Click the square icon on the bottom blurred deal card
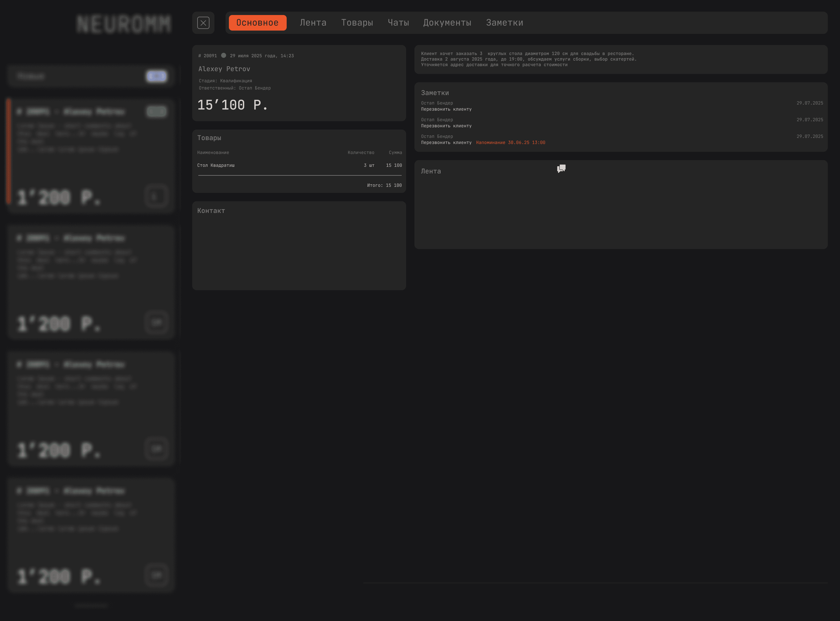 (x=156, y=575)
